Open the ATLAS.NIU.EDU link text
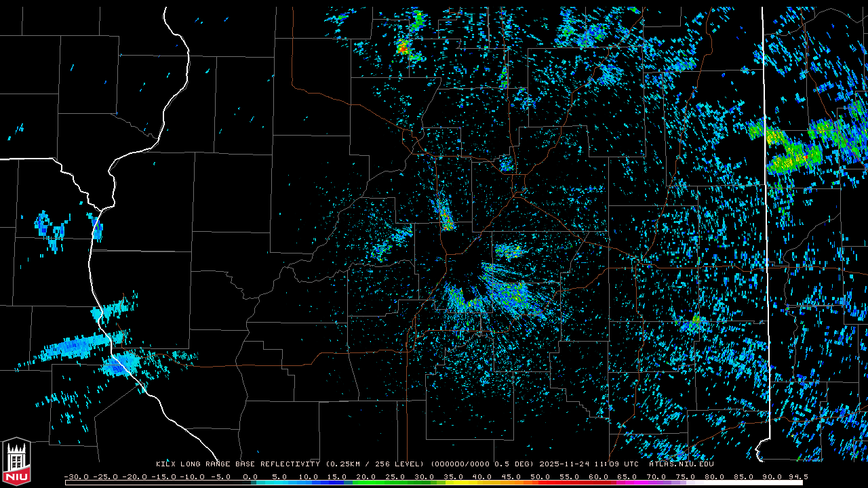This screenshot has width=868, height=488. tap(681, 464)
